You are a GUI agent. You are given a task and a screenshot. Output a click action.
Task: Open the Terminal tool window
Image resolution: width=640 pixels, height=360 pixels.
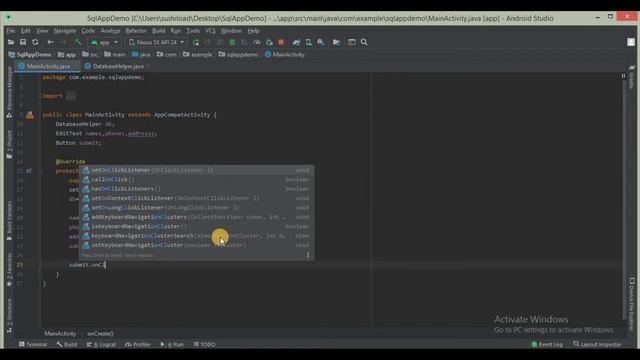coord(33,344)
